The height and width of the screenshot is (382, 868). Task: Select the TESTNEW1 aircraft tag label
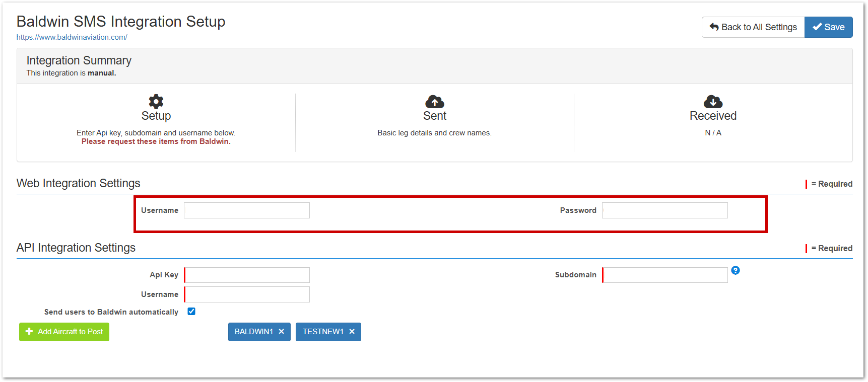[323, 332]
